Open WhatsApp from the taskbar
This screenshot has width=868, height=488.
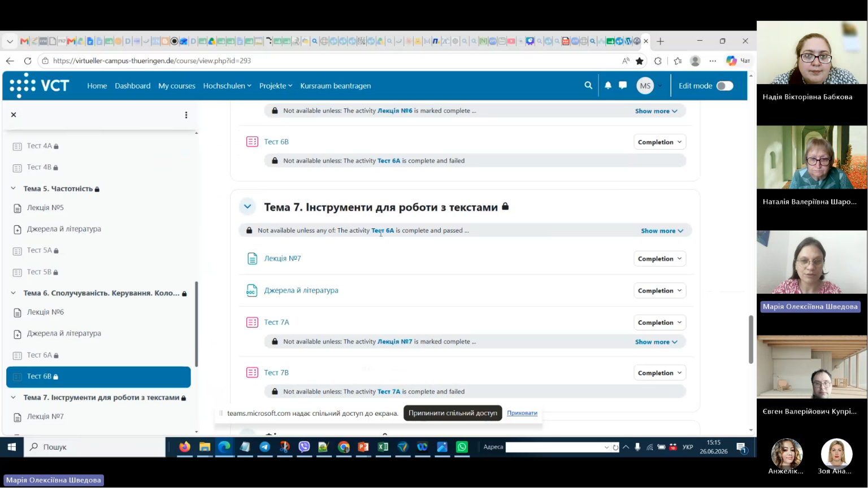coord(462,447)
